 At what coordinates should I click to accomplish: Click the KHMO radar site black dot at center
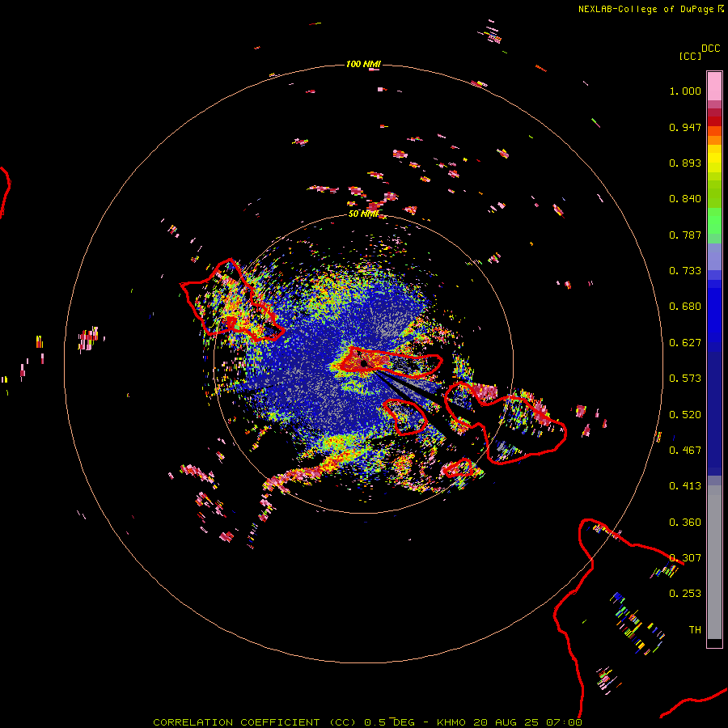[x=364, y=363]
